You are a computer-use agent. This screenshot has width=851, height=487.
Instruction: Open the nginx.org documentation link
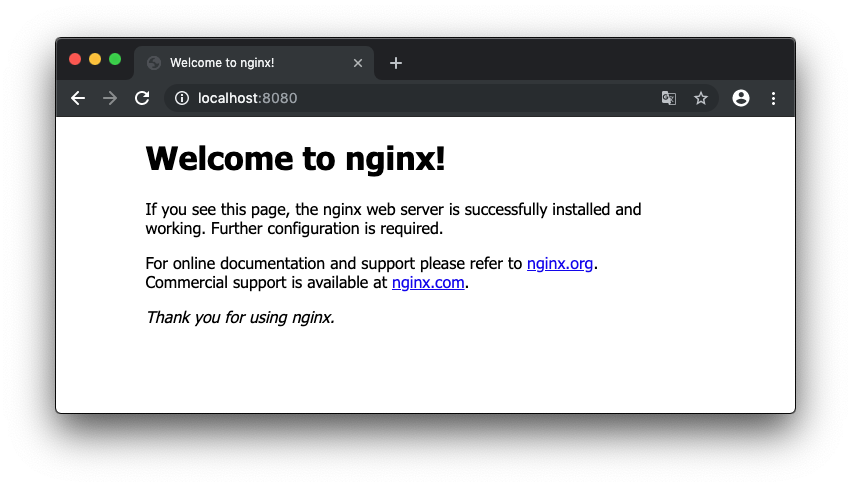[x=560, y=263]
